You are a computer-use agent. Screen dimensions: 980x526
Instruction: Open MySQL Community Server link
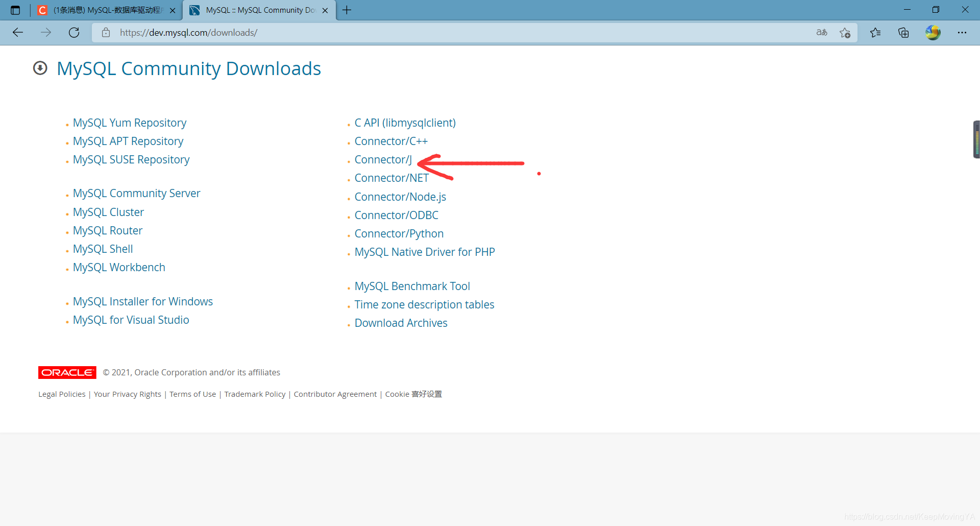pos(136,194)
